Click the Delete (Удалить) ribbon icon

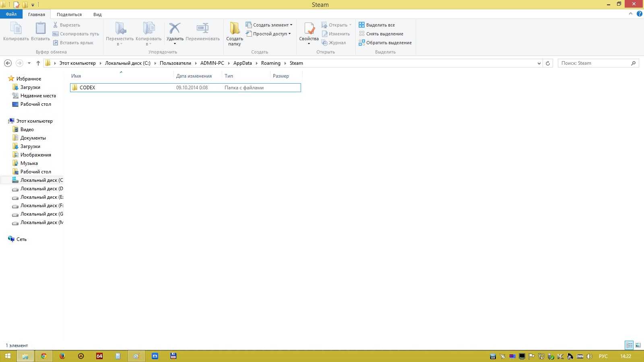[x=175, y=29]
